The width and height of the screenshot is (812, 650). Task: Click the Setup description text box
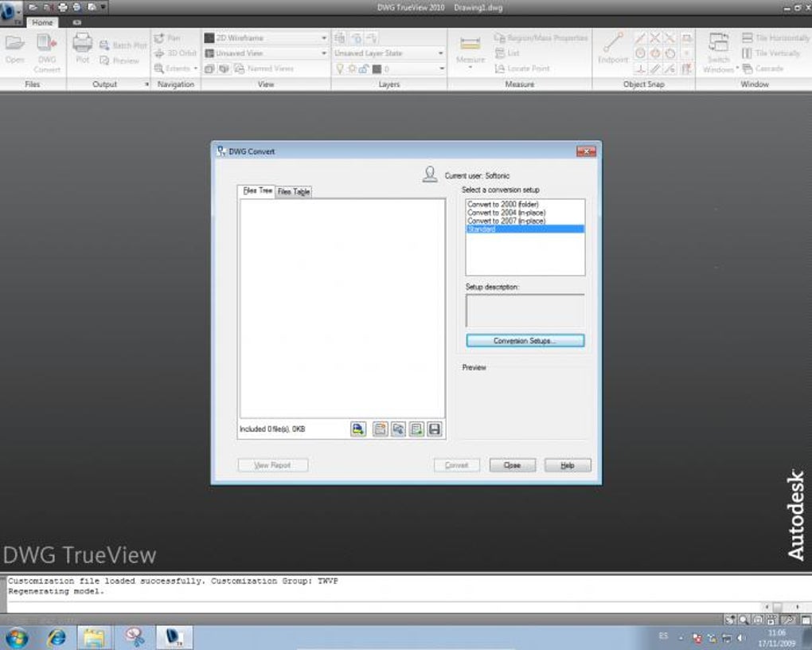pyautogui.click(x=525, y=311)
